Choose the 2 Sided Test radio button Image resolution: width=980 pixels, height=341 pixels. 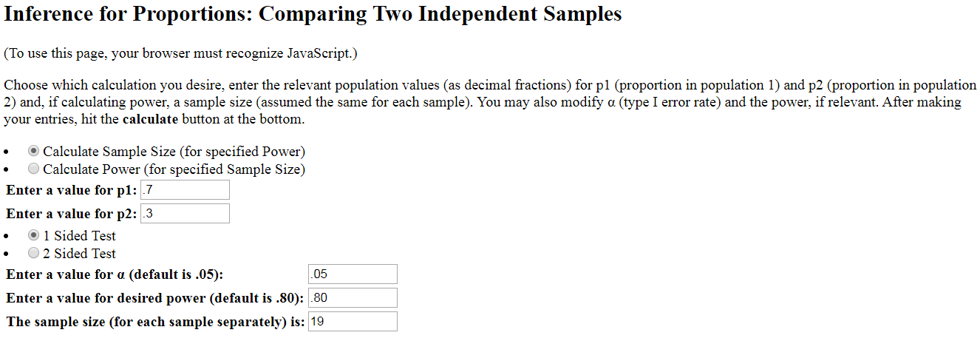[33, 253]
